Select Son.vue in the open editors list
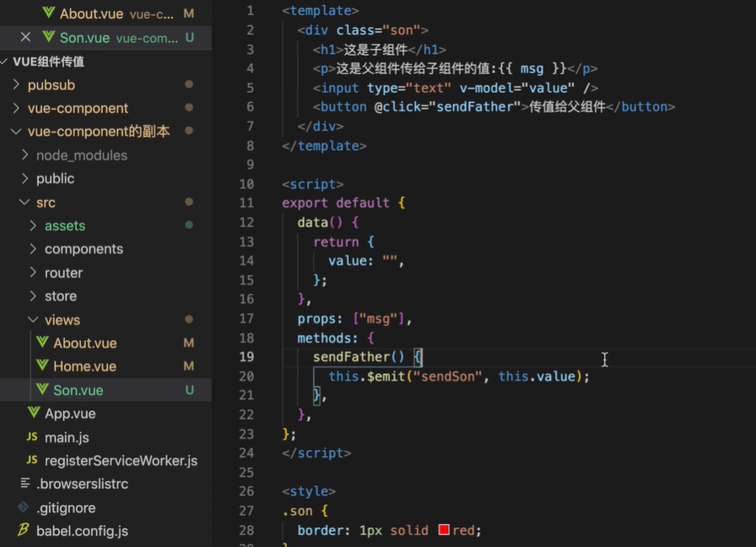Screen dimensions: 756x547 (105, 38)
